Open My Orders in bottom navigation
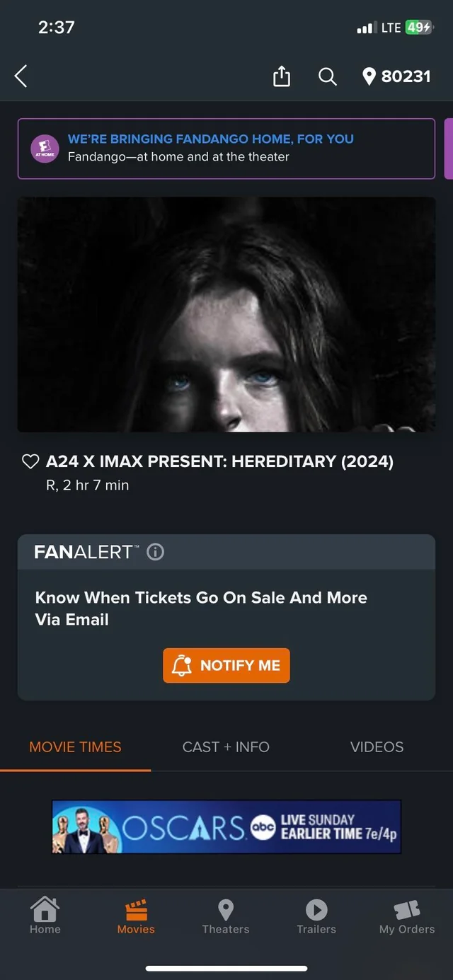 coord(407,916)
